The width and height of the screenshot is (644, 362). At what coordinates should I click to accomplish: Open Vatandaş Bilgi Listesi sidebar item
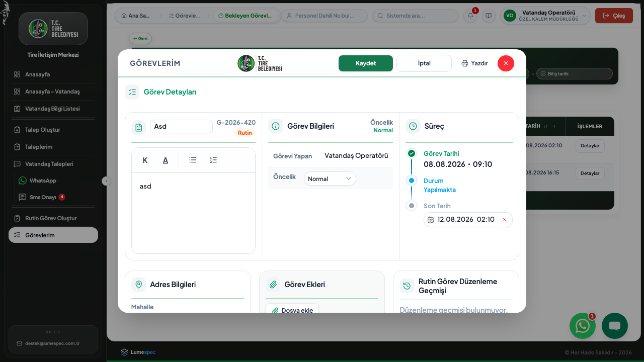pos(53,109)
